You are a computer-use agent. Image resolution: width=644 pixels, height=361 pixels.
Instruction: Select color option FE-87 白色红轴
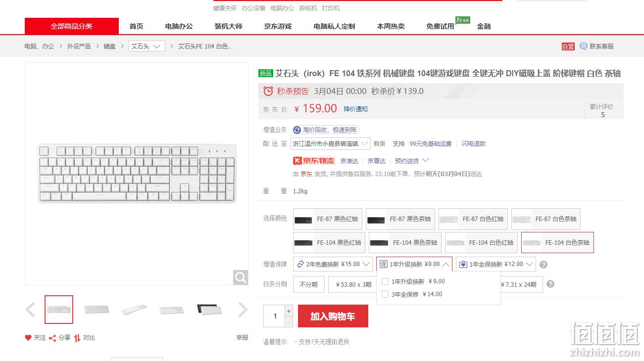point(473,219)
